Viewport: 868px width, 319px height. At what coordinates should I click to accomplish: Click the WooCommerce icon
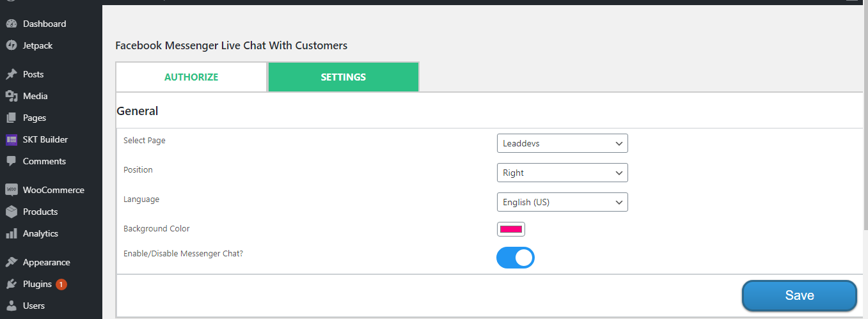coord(11,190)
